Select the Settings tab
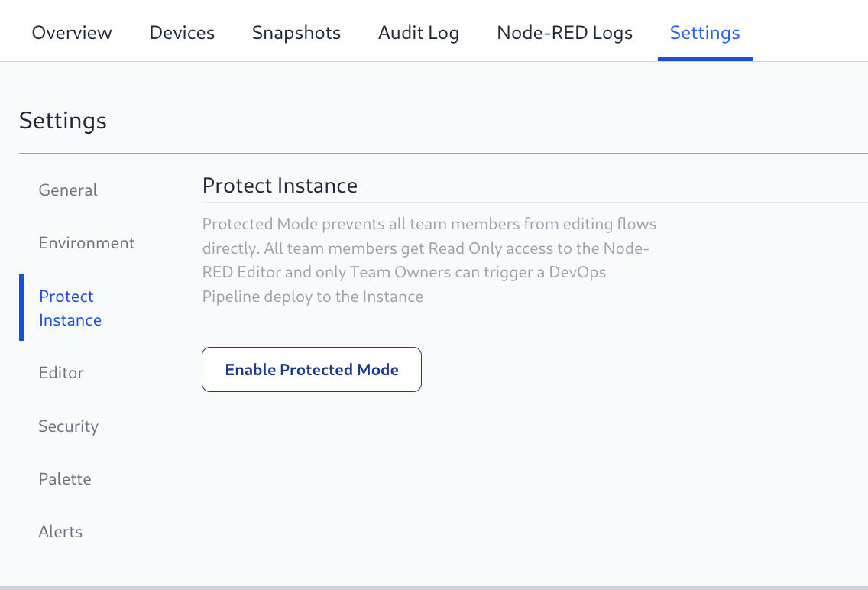The width and height of the screenshot is (868, 590). 704,33
